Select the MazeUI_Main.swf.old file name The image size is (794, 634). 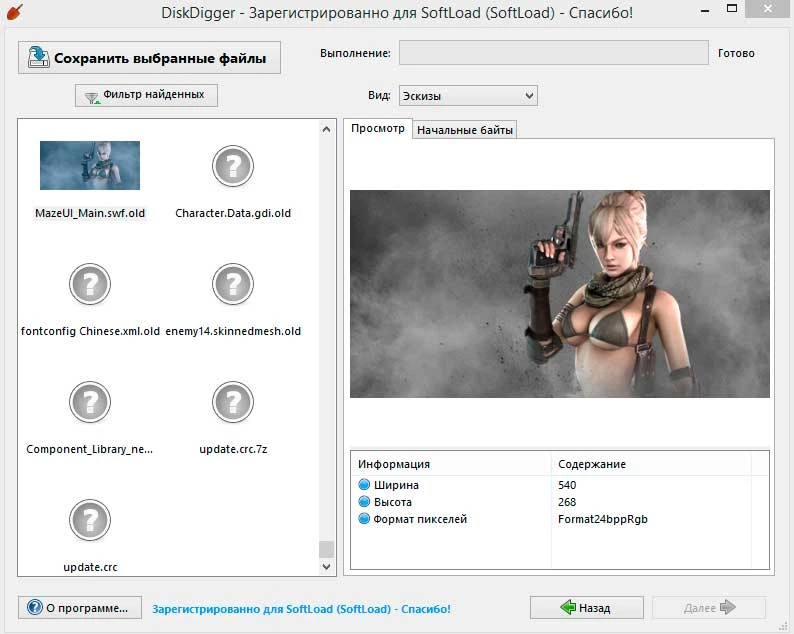point(90,213)
